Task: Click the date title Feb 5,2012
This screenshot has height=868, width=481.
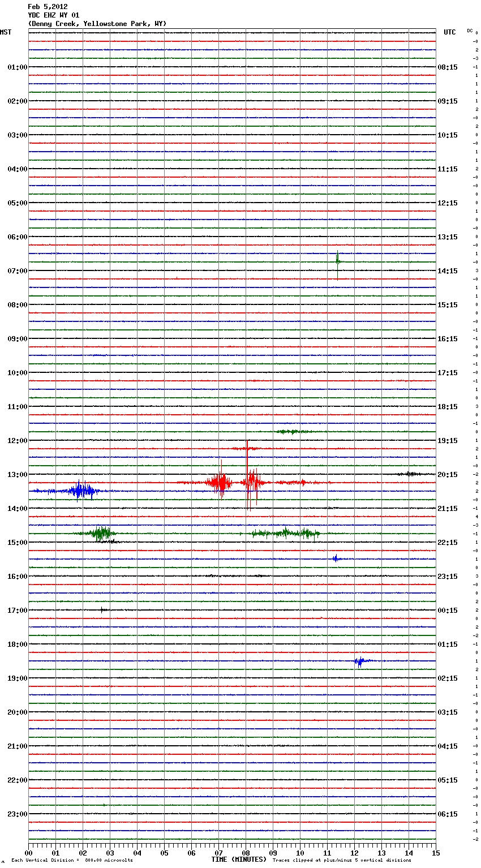Action: pyautogui.click(x=48, y=7)
